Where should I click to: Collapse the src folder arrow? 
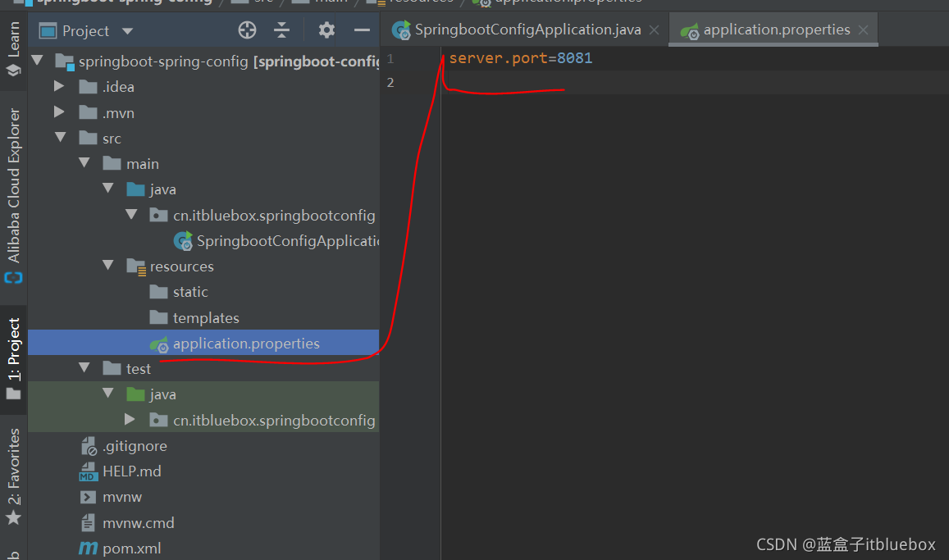pos(61,137)
